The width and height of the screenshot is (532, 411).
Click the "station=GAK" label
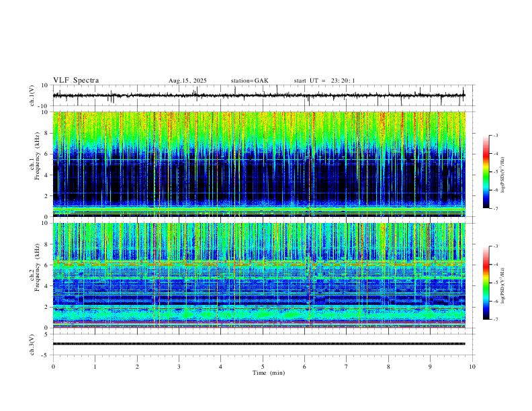[250, 81]
